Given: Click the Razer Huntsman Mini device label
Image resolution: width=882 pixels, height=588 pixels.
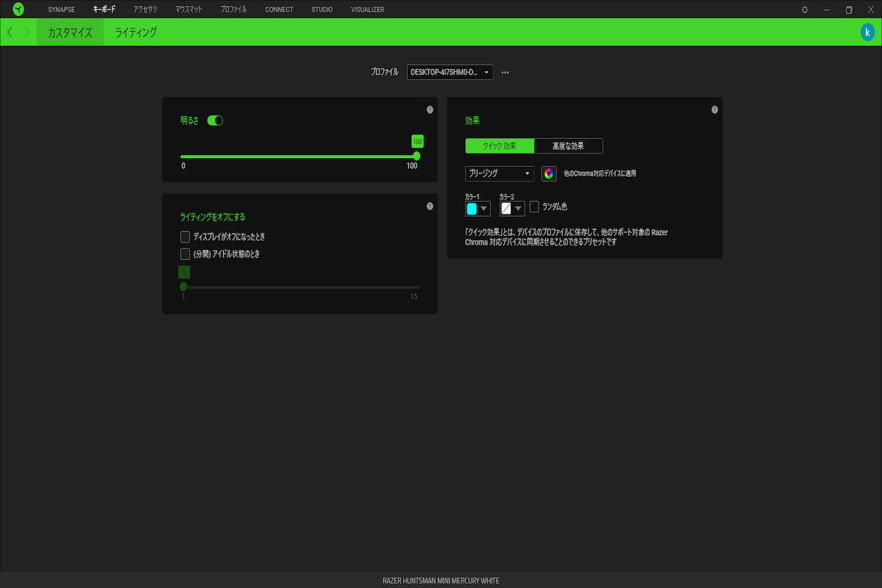Looking at the screenshot, I should click(441, 581).
